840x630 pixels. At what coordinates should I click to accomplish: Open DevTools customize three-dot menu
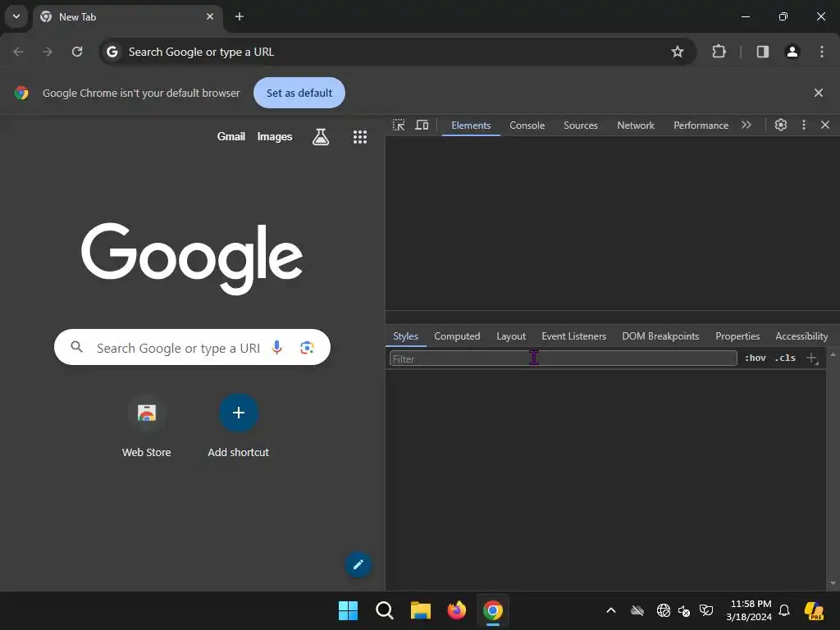point(804,125)
